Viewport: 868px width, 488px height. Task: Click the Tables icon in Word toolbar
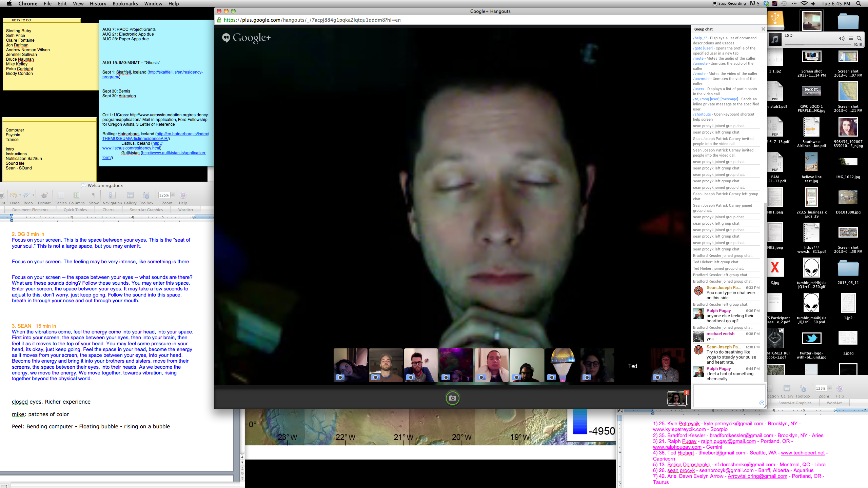pyautogui.click(x=61, y=196)
